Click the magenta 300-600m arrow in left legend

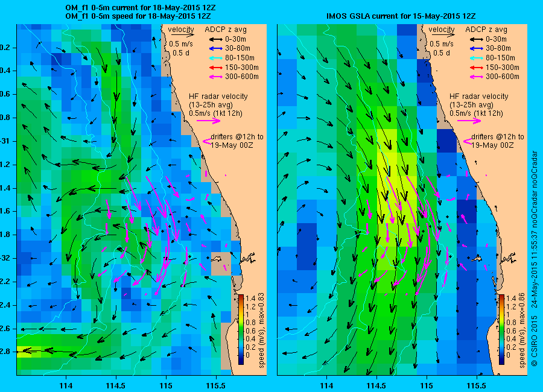216,77
